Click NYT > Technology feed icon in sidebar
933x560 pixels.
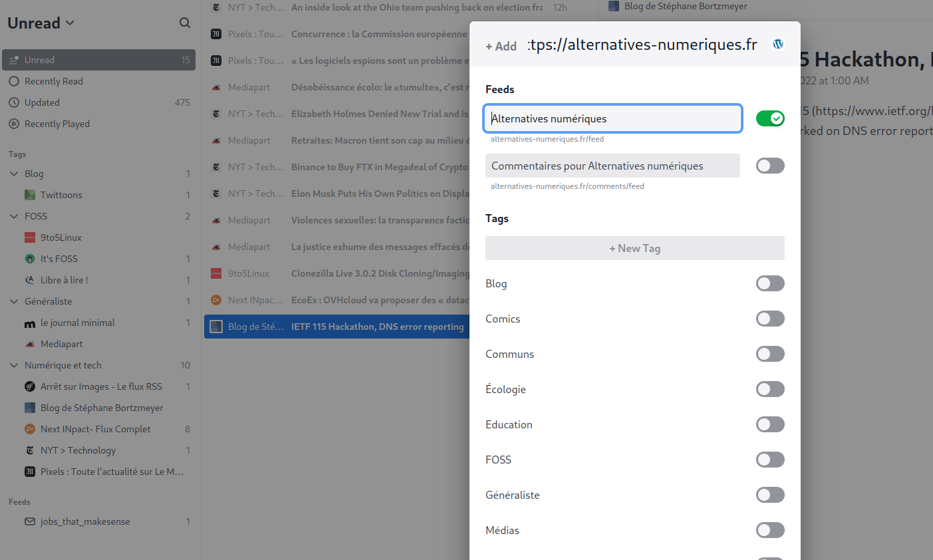(30, 450)
